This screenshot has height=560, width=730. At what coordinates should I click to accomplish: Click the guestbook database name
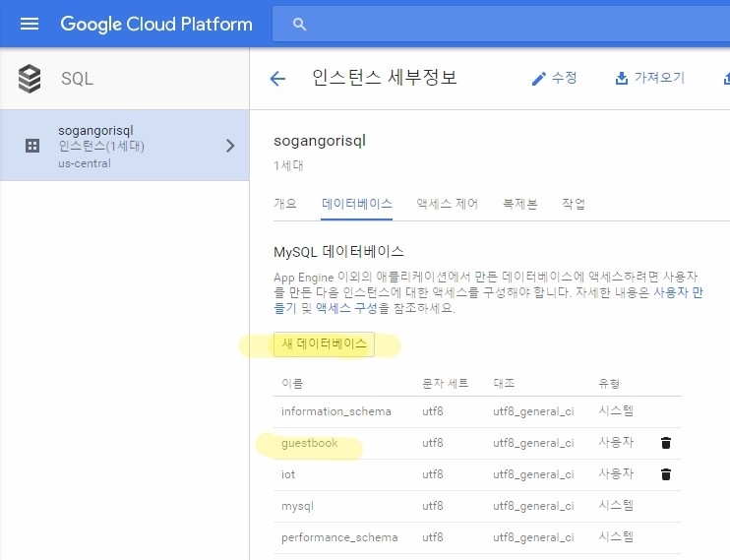pyautogui.click(x=310, y=443)
